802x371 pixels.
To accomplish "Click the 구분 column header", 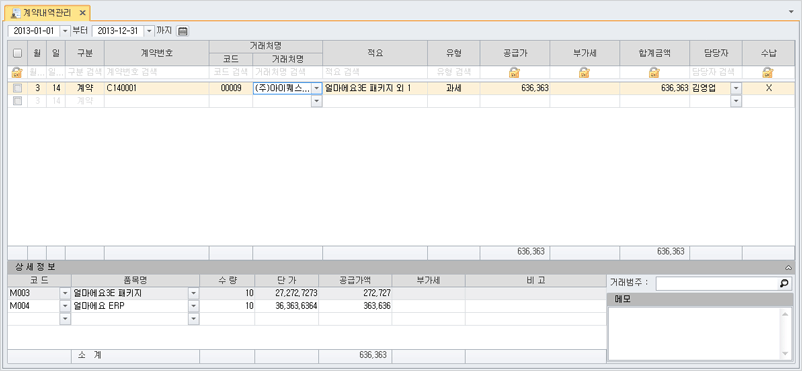I will pos(85,53).
